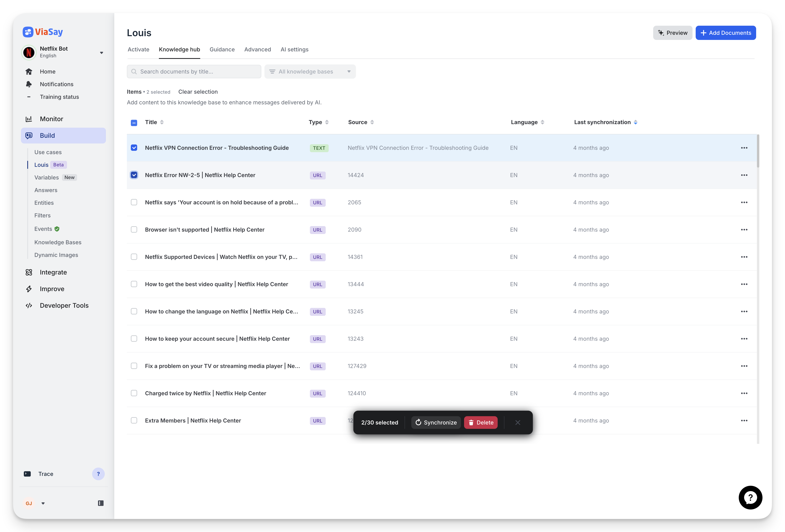Switch to the AI settings tab
The height and width of the screenshot is (532, 785).
(294, 49)
